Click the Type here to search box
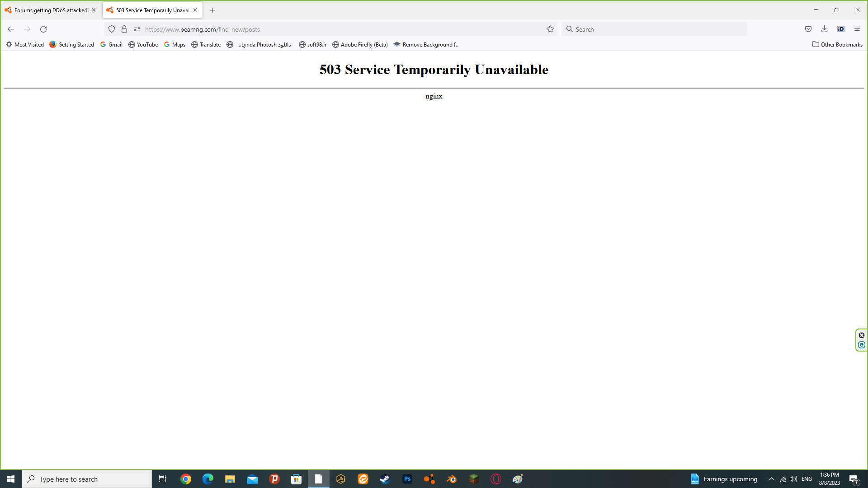This screenshot has width=868, height=488. [87, 479]
